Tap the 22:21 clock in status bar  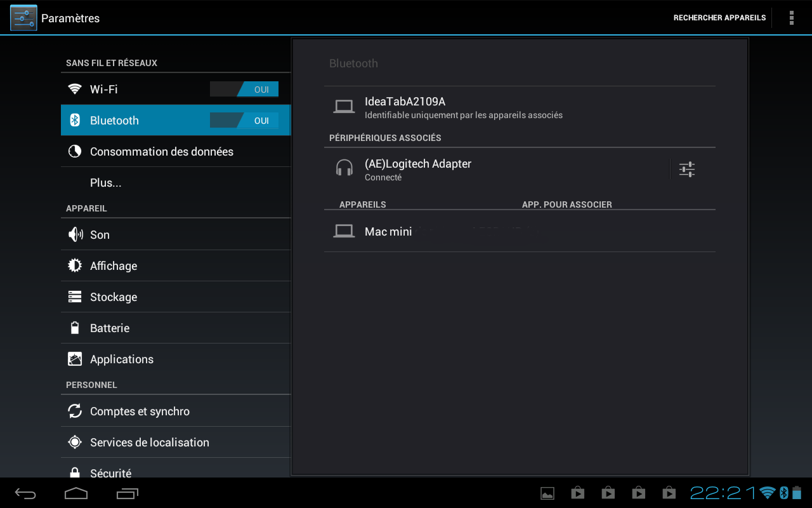pyautogui.click(x=723, y=493)
